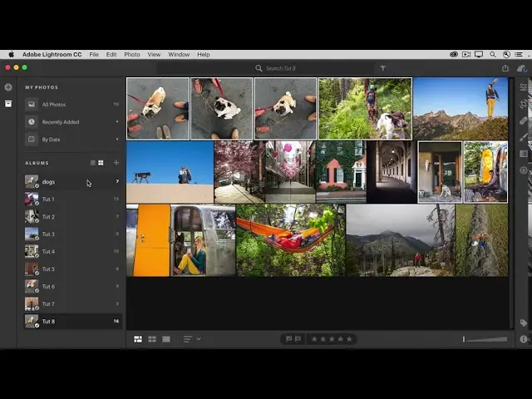Toggle the My Photos panel icon
The height and width of the screenshot is (399, 532).
pos(8,104)
